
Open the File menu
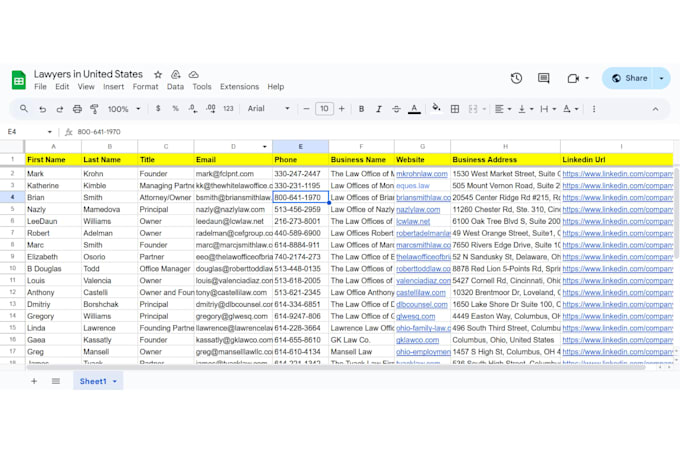(x=40, y=87)
